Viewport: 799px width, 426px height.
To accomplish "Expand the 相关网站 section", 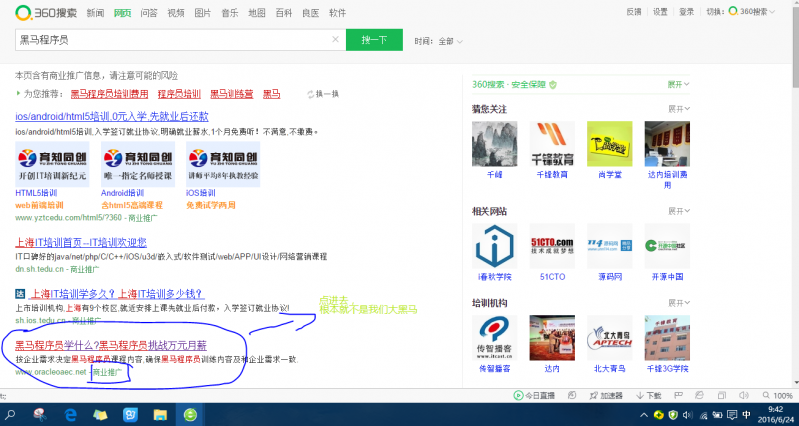I will (680, 211).
